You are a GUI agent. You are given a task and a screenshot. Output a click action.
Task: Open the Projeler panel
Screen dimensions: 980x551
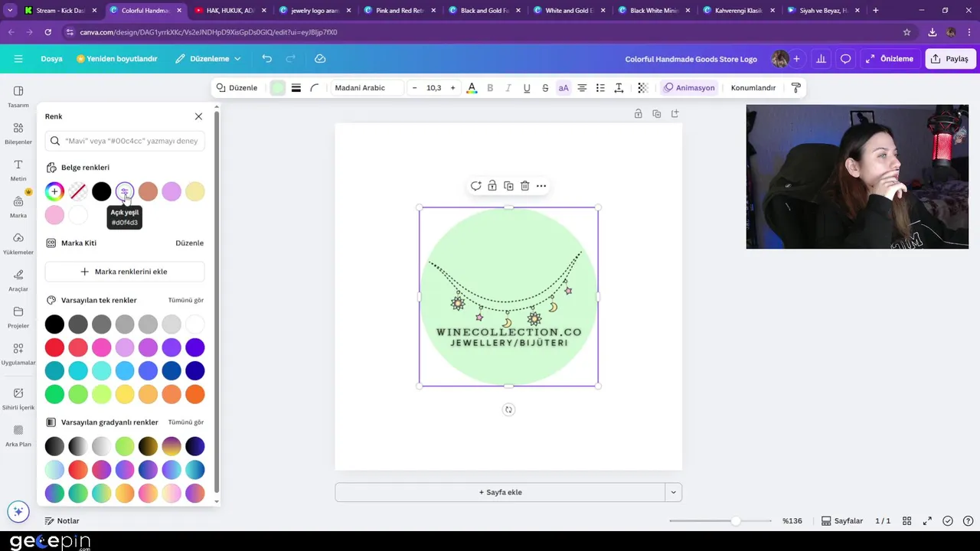coord(18,317)
